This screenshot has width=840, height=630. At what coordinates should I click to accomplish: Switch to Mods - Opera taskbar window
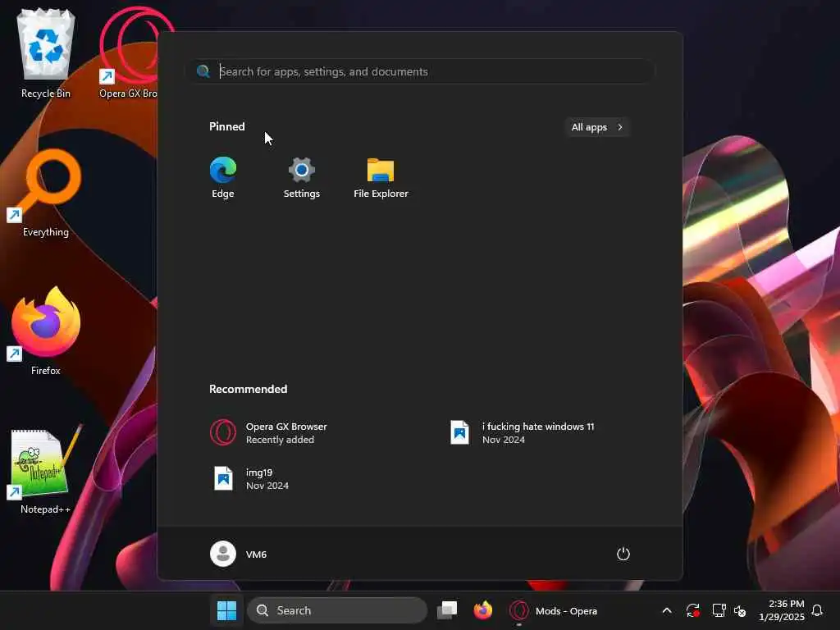point(554,610)
